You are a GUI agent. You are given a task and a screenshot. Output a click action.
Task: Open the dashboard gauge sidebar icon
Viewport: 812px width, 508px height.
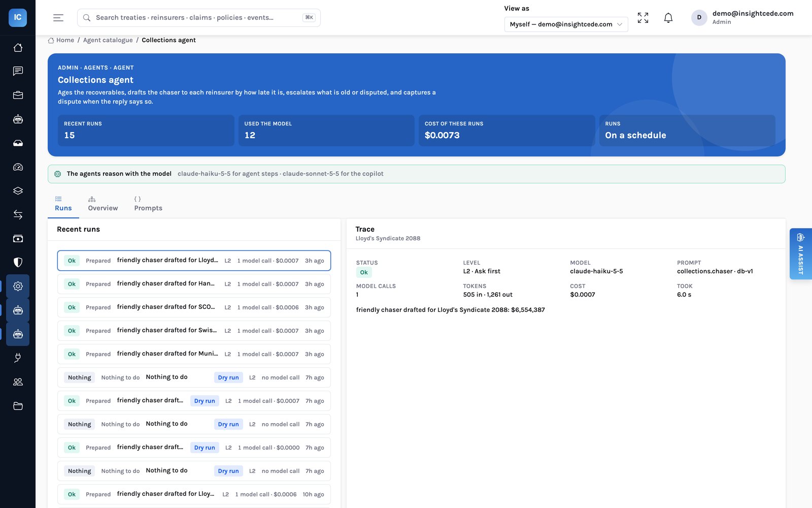pyautogui.click(x=18, y=167)
